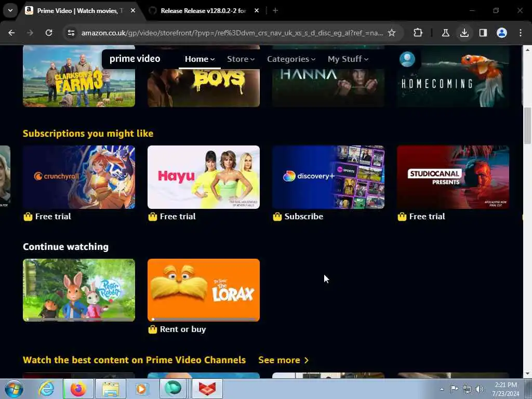Screen dimensions: 532x399
Task: Close the Release v128.0.2-2 tab
Action: pyautogui.click(x=257, y=10)
